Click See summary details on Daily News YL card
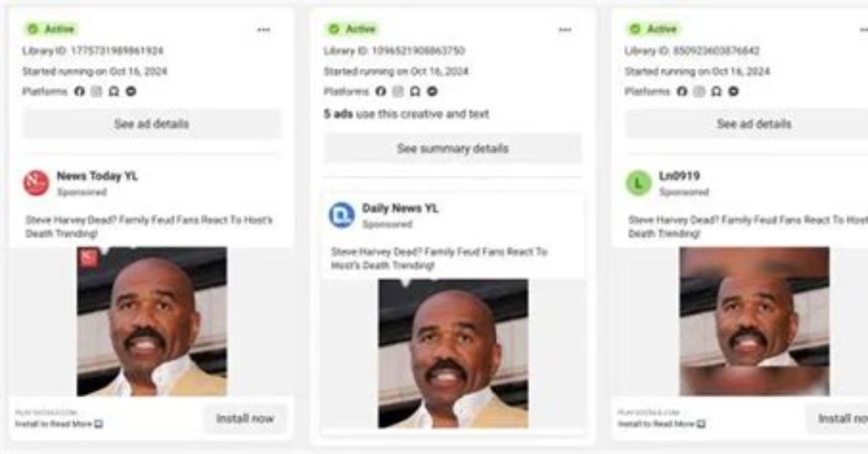The height and width of the screenshot is (454, 868). click(453, 148)
